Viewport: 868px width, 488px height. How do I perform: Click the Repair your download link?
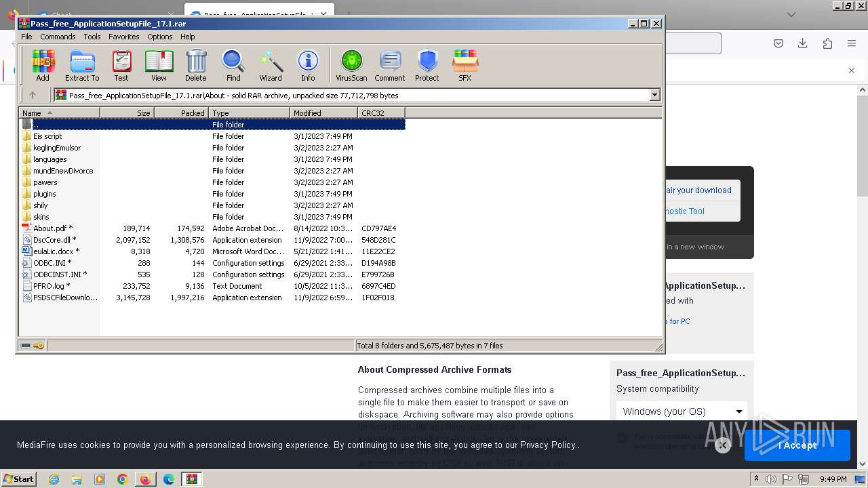[698, 190]
